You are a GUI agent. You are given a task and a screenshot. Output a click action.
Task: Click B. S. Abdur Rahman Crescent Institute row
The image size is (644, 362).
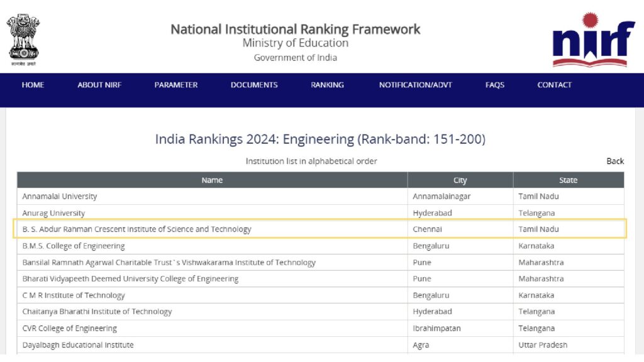136,229
